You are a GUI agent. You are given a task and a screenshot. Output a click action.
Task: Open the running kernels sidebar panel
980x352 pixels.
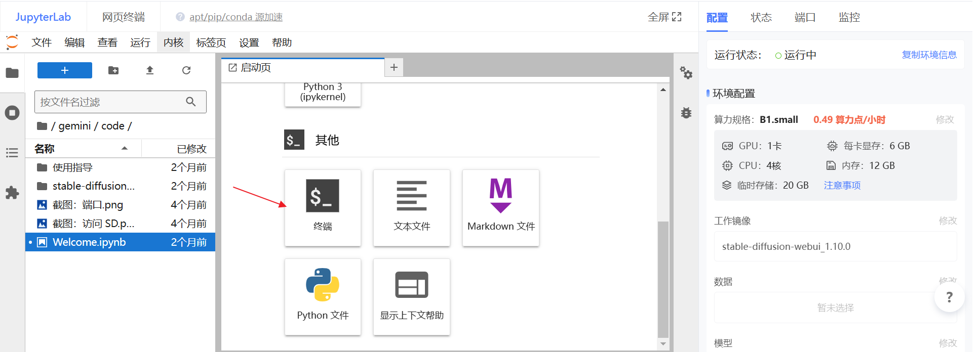pos(12,113)
